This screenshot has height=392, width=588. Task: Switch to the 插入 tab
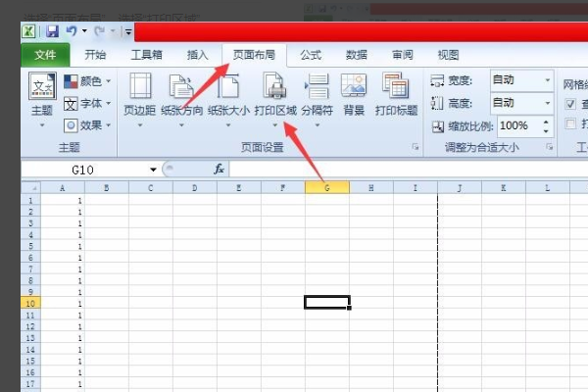197,55
